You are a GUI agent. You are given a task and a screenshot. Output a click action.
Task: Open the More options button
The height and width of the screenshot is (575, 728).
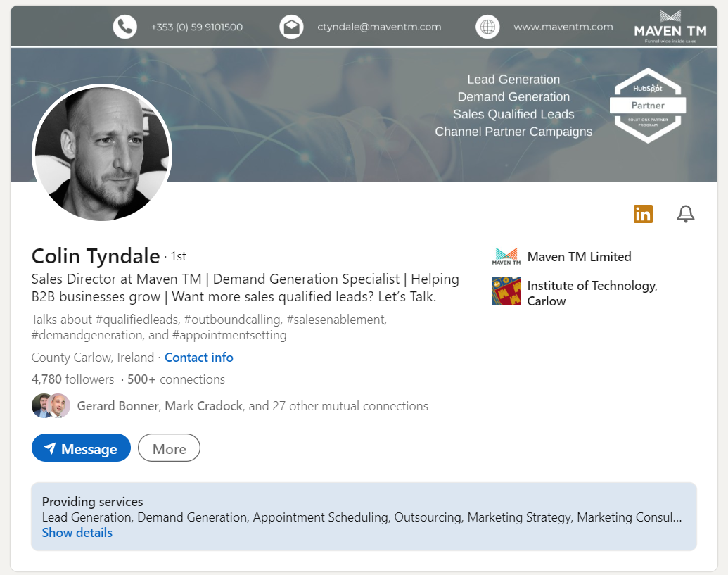coord(169,448)
